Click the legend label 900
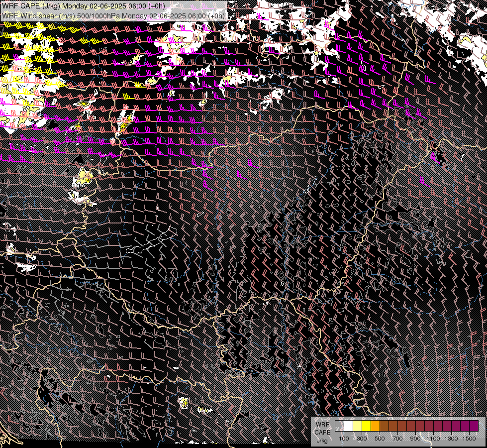487x448 pixels. [415, 439]
